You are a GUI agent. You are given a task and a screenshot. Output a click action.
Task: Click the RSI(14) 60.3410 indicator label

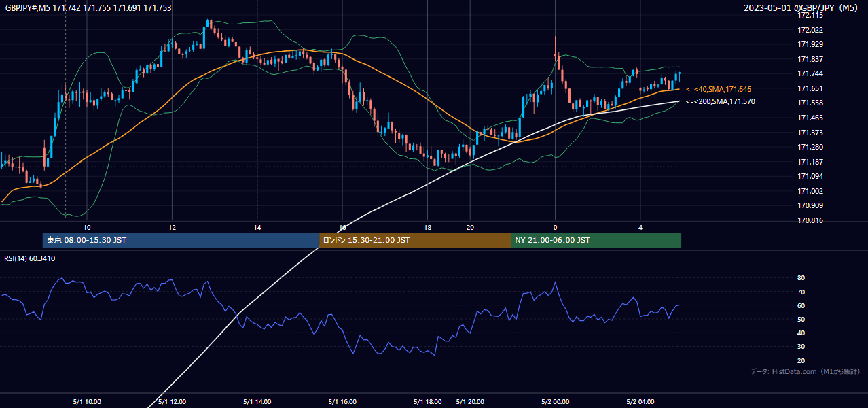[30, 258]
